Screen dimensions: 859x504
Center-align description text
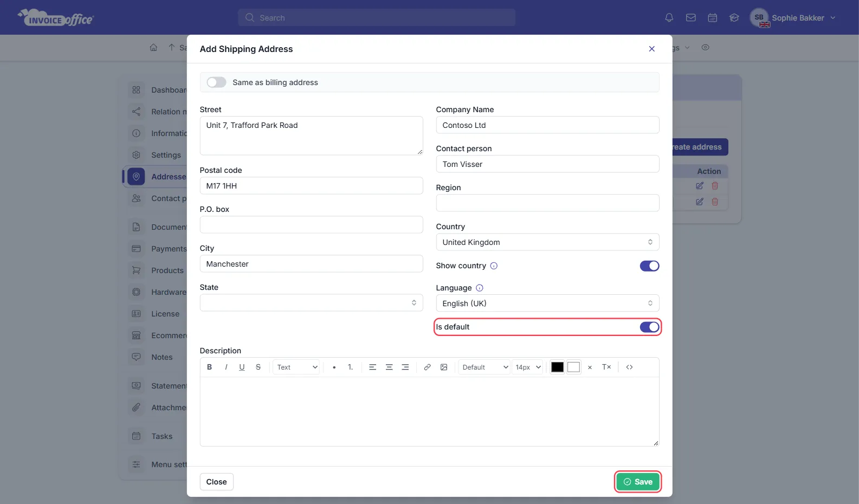tap(389, 367)
